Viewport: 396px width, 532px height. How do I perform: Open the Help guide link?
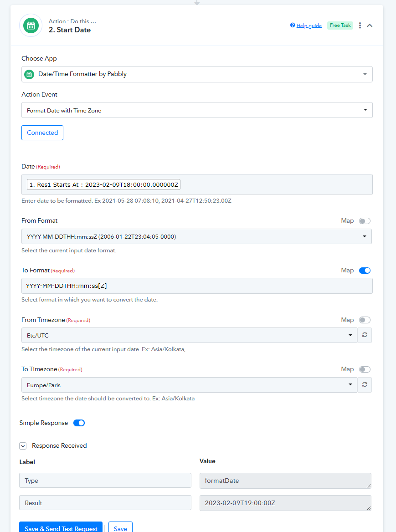click(309, 26)
